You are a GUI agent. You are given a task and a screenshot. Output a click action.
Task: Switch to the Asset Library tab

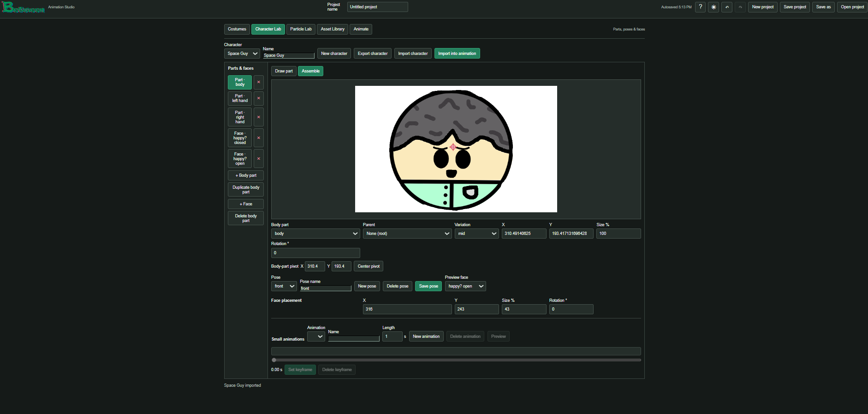tap(333, 29)
